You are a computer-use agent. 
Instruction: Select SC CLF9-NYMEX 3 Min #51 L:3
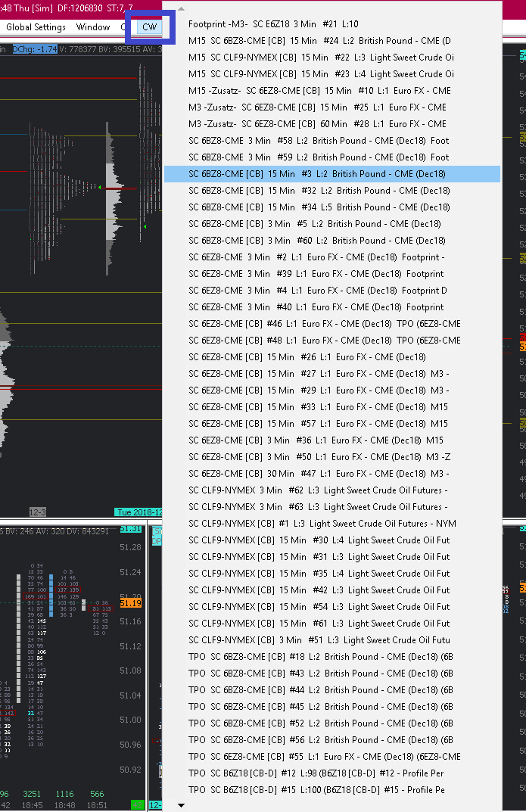[x=332, y=640]
